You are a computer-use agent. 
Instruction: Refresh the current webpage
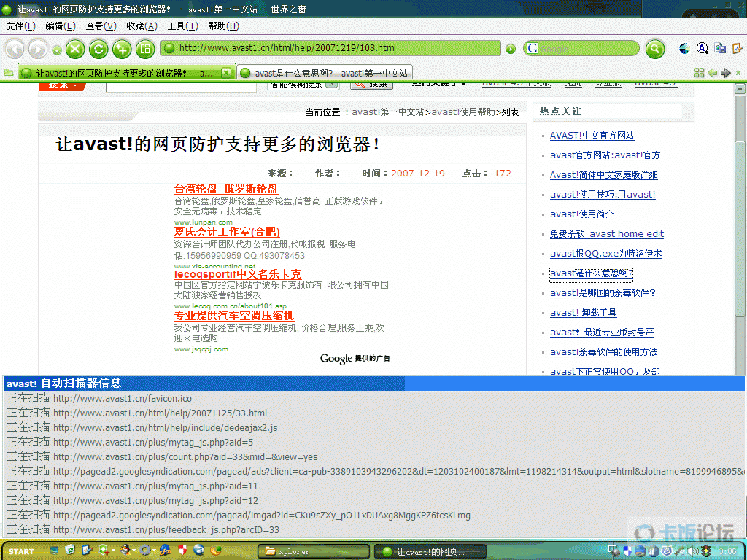pyautogui.click(x=98, y=49)
